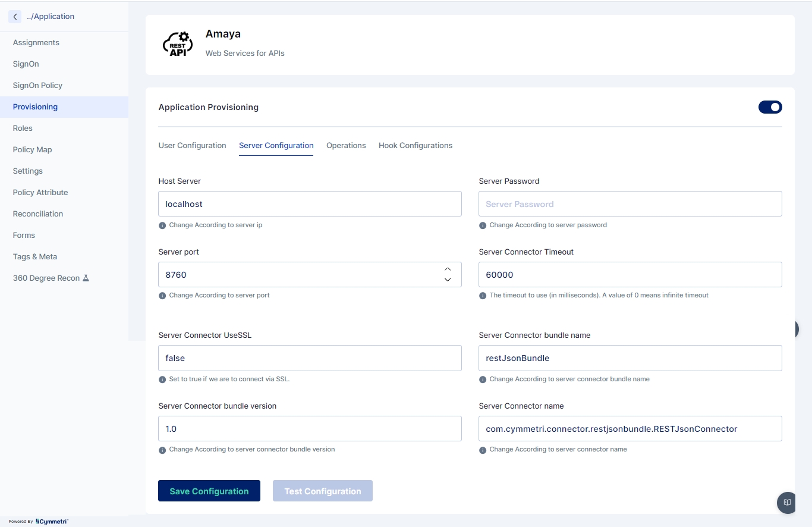
Task: Open Reconciliation in the sidebar
Action: click(x=38, y=214)
